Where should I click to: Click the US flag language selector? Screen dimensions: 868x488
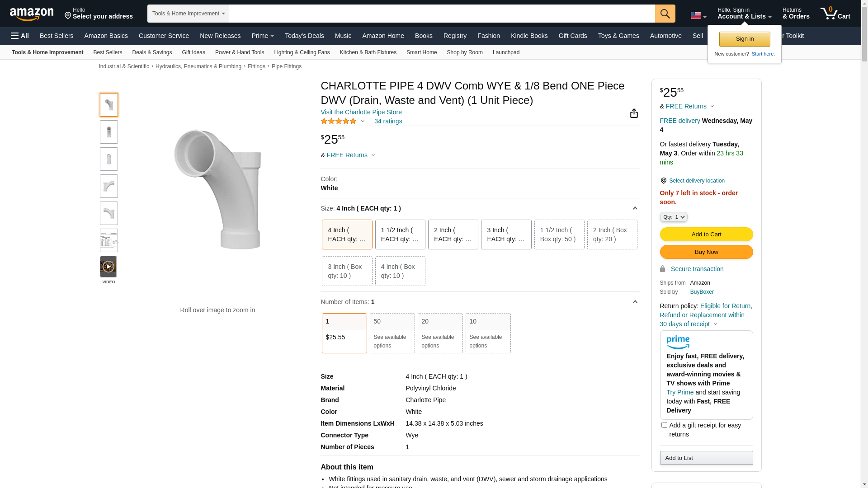698,15
